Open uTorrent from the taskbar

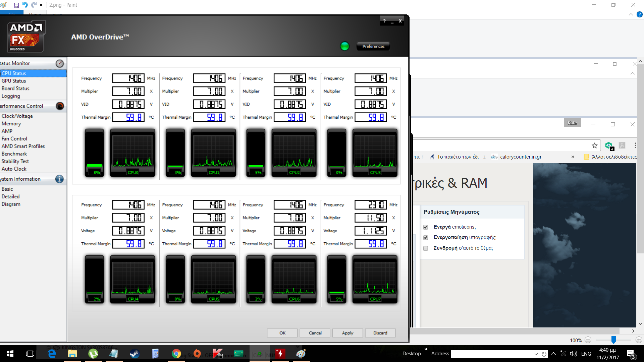tap(93, 354)
